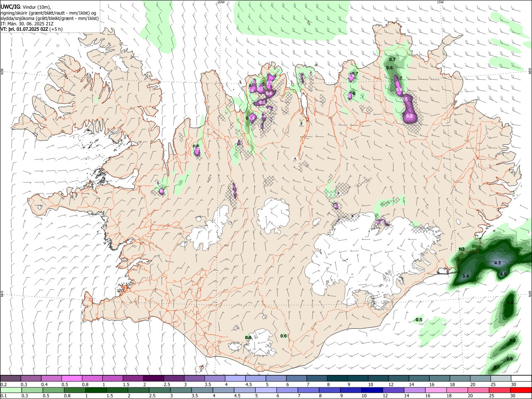Click the 15W longitude label
Viewport: 532px width, 399px height.
440,2
